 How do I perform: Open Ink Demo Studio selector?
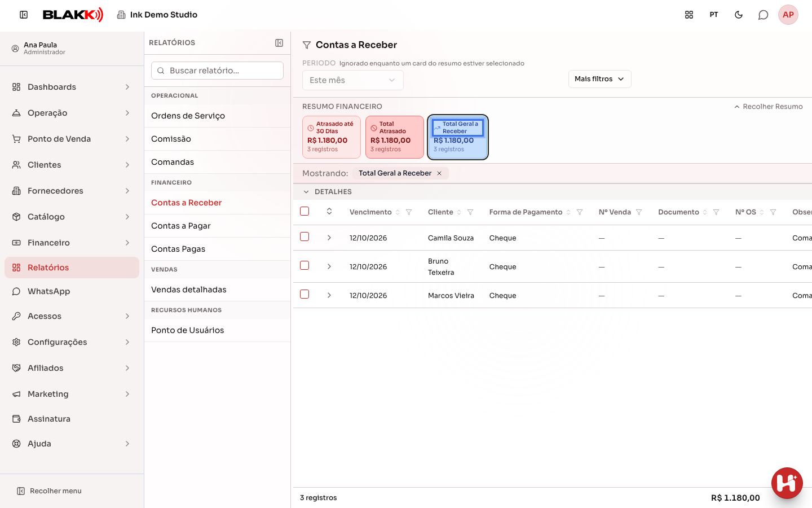click(x=157, y=15)
